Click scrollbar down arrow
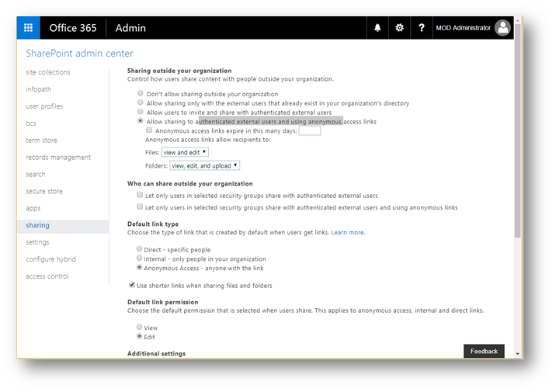556x392 pixels. (x=518, y=354)
